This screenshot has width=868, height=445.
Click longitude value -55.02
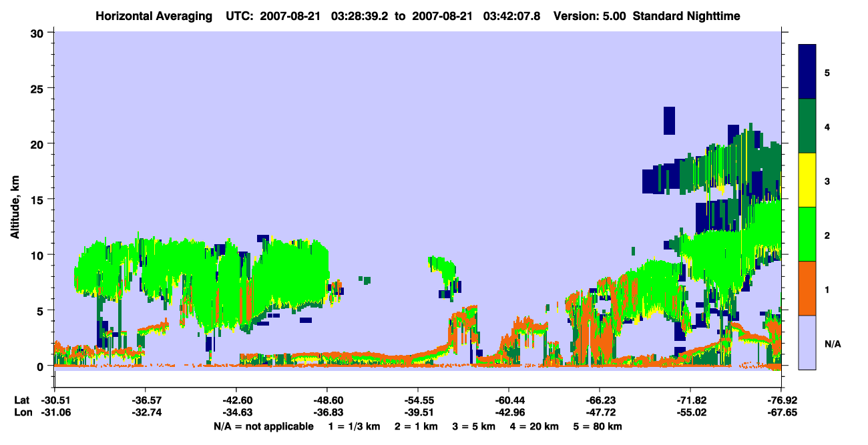tap(690, 413)
